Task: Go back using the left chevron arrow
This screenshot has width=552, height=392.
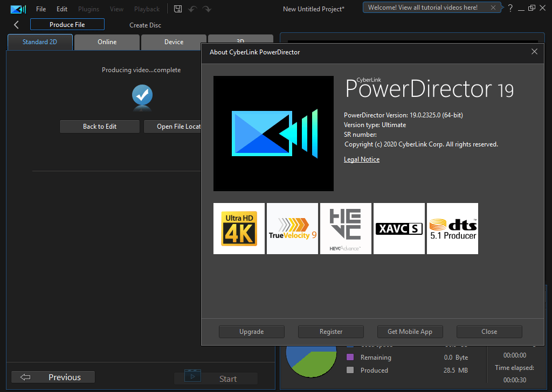Action: (16, 25)
